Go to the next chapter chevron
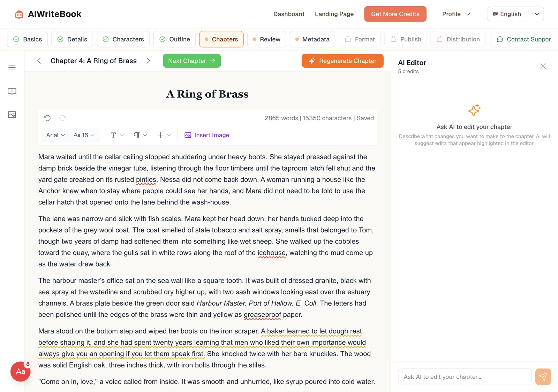 (148, 61)
